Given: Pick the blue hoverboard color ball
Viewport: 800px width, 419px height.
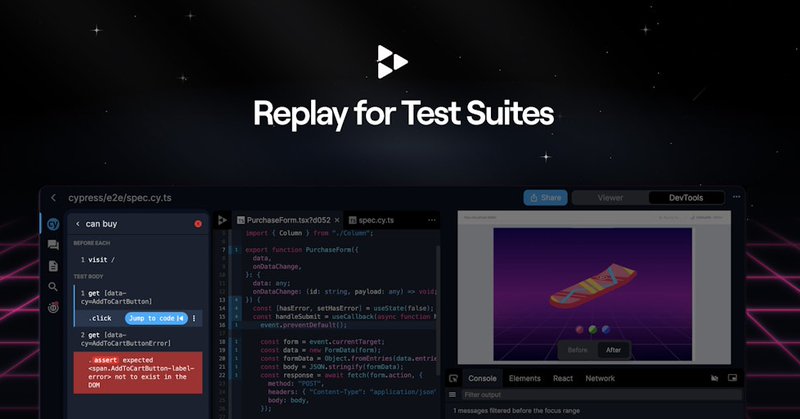Looking at the screenshot, I should click(606, 329).
